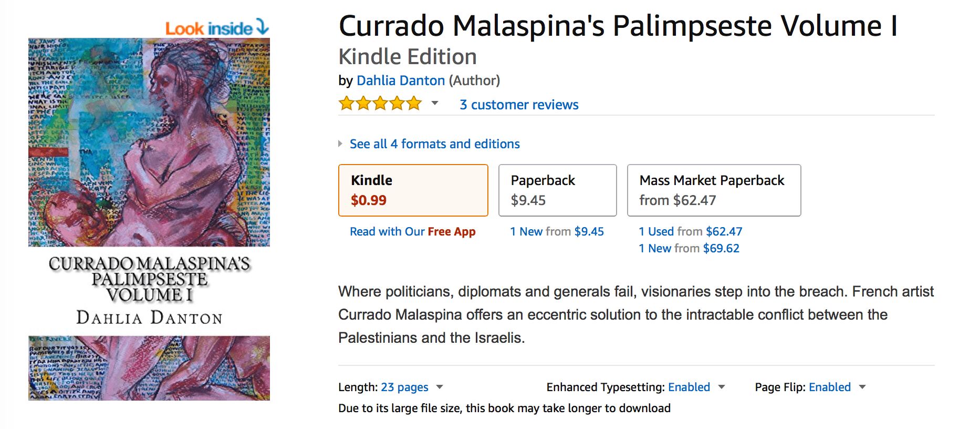Select the Paperback $9.45 format
Viewport: 980px width, 429px height.
[x=557, y=190]
